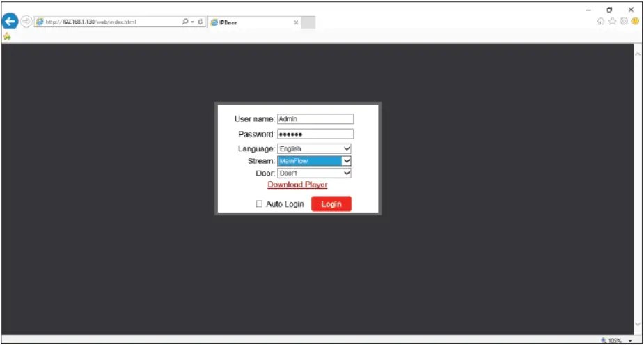The width and height of the screenshot is (644, 345).
Task: Click the search magnifier in address bar
Action: [185, 22]
